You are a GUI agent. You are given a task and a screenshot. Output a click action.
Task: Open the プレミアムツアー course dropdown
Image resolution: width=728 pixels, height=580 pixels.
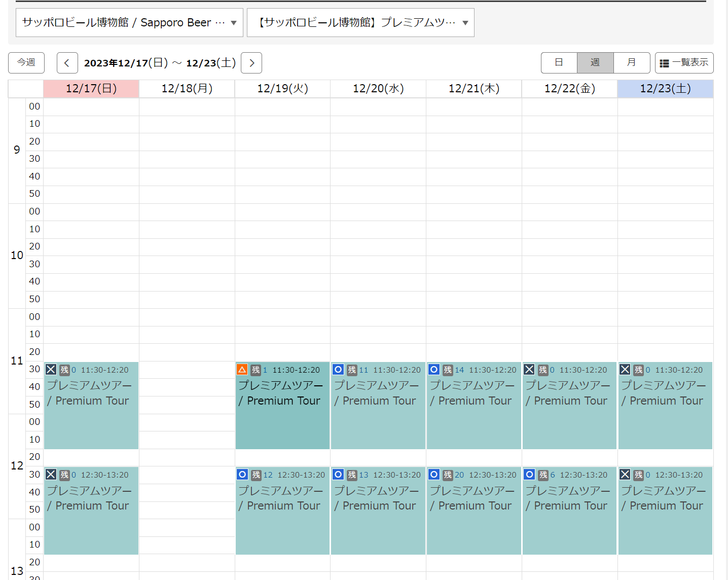360,22
